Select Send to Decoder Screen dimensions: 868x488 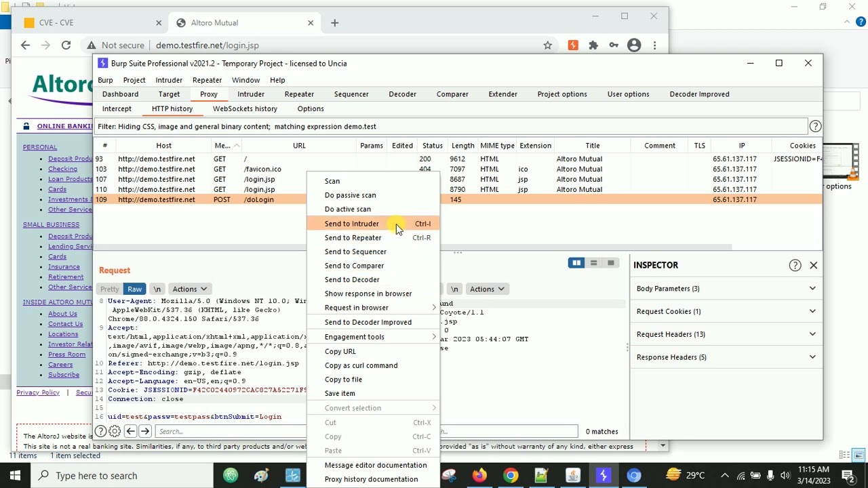pyautogui.click(x=373, y=280)
